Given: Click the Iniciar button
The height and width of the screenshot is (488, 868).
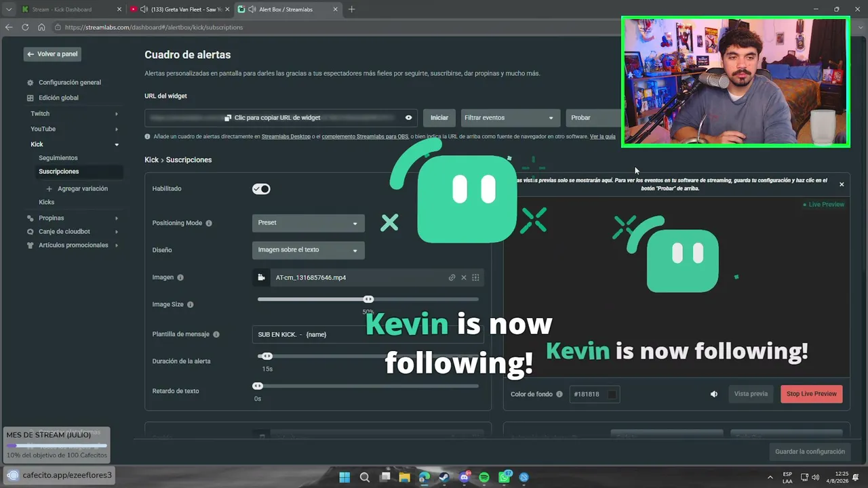Looking at the screenshot, I should 439,118.
